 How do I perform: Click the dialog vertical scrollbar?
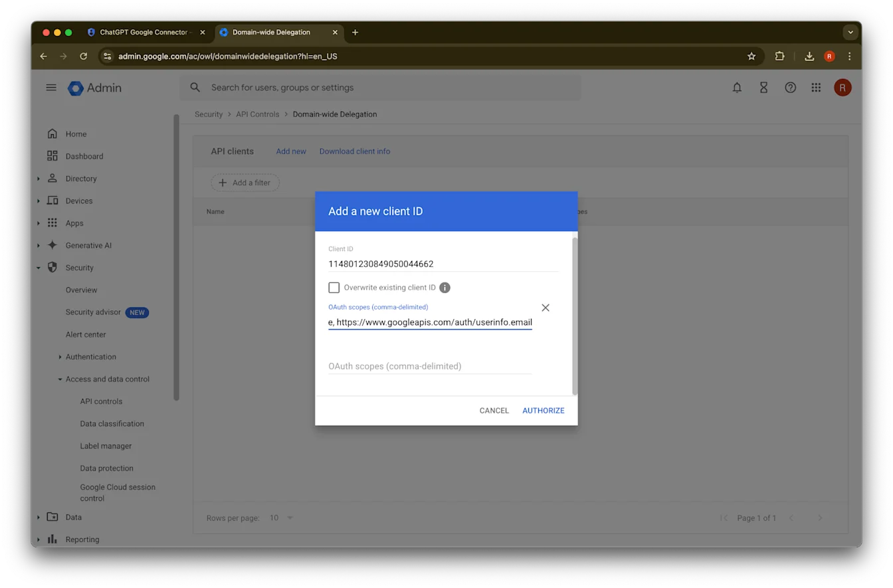[x=575, y=316]
